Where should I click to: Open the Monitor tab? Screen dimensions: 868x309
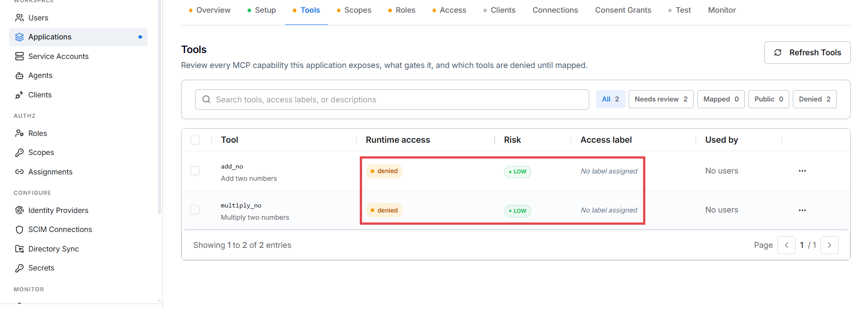tap(722, 10)
